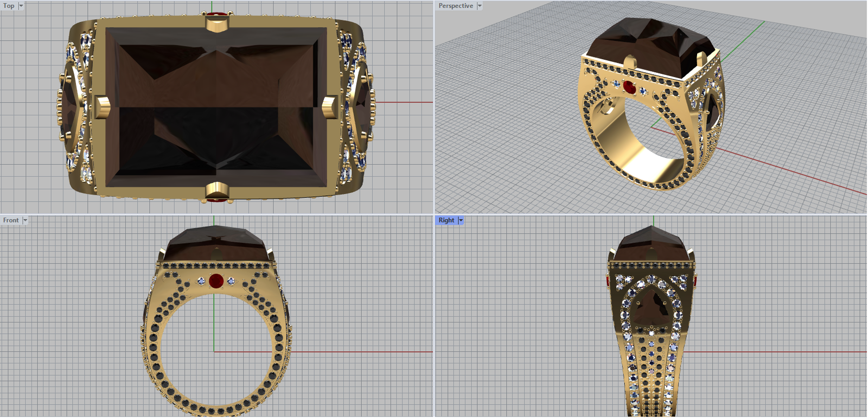868x419 pixels.
Task: Select the triangular brown stone in Right view
Action: [x=651, y=308]
